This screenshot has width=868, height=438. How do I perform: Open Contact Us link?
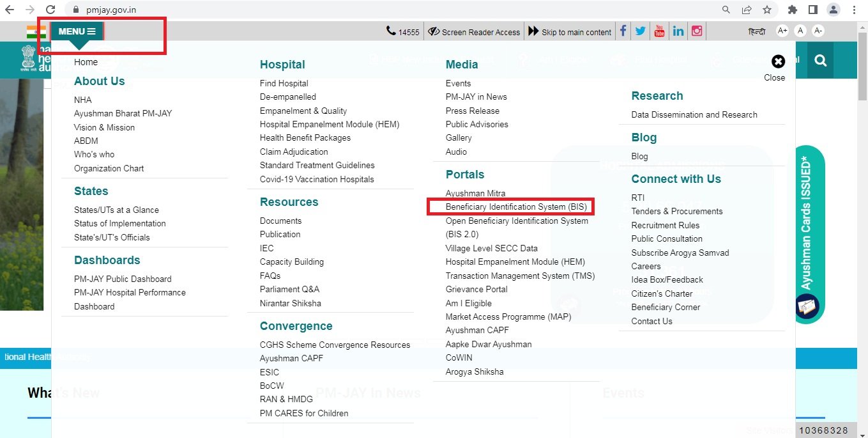tap(652, 321)
